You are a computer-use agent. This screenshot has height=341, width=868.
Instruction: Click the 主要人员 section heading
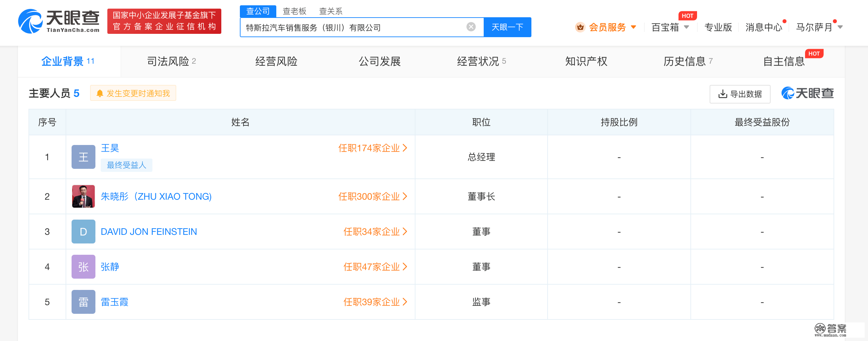coord(49,94)
